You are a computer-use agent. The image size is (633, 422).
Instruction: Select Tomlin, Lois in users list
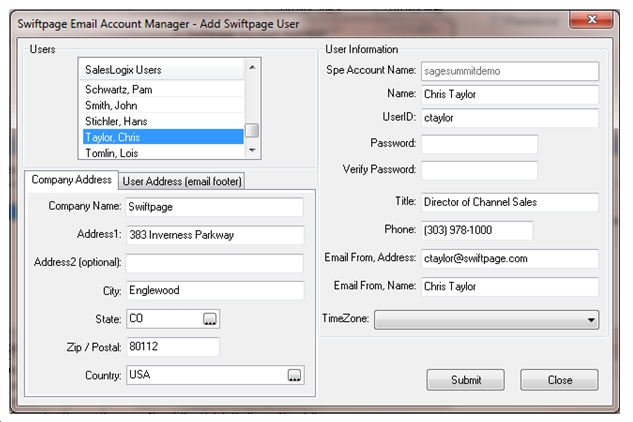pyautogui.click(x=163, y=153)
